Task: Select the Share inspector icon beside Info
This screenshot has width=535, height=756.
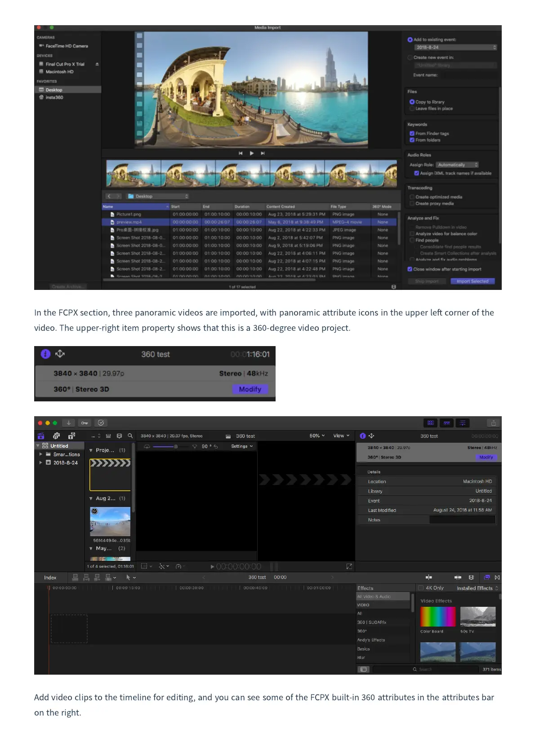Action: click(371, 436)
